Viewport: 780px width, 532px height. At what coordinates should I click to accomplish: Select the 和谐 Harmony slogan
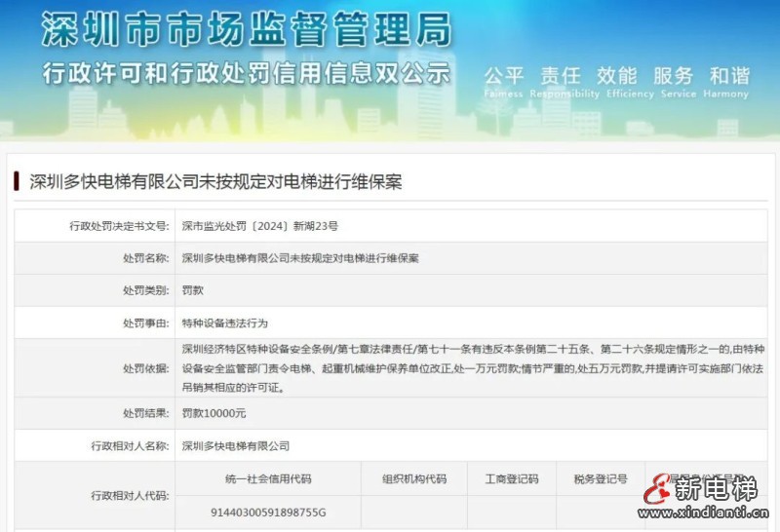pos(729,76)
